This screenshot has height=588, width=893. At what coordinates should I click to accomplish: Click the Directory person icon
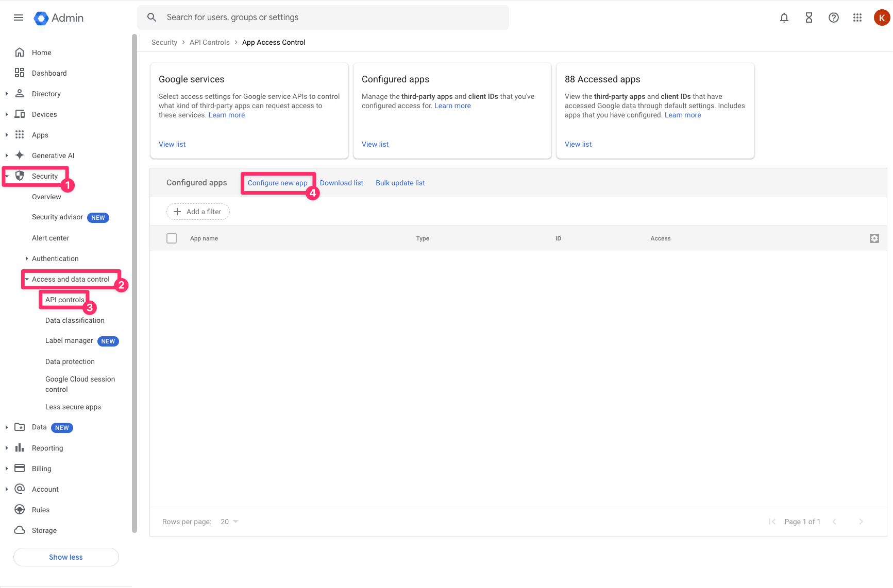(x=20, y=94)
